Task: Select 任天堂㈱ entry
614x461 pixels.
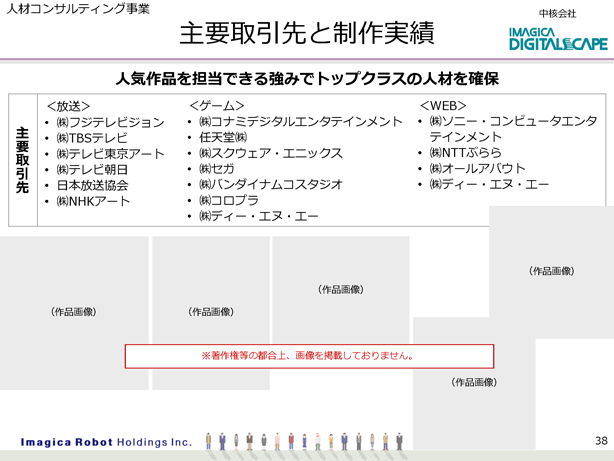Action: 223,137
